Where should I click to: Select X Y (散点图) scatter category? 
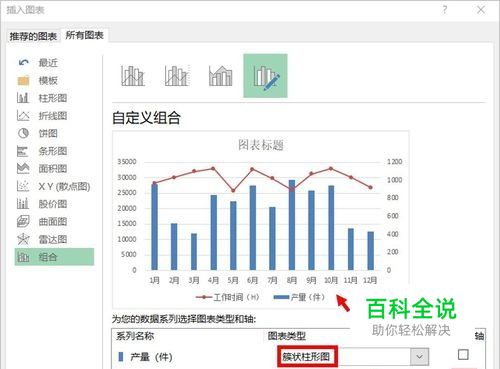[x=64, y=186]
